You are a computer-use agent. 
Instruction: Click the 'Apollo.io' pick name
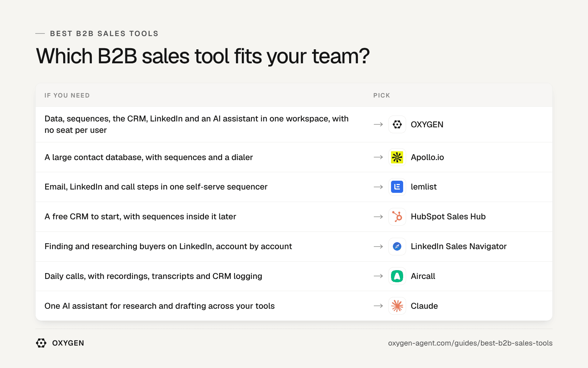coord(427,157)
